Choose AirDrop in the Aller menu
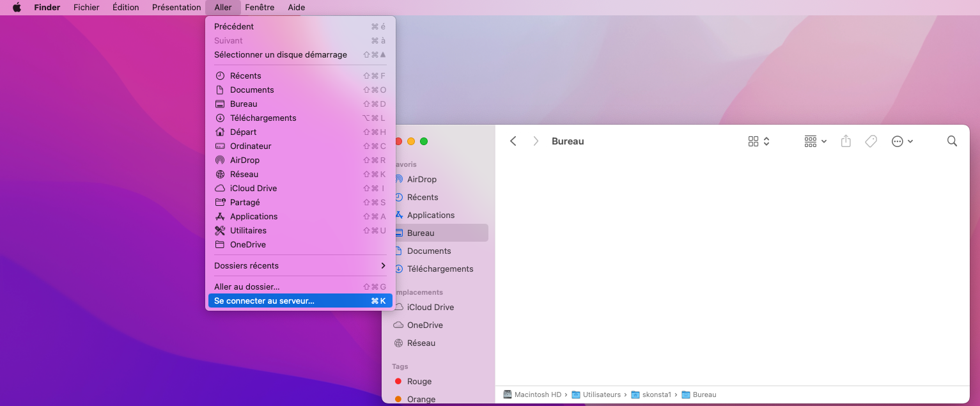Image resolution: width=980 pixels, height=406 pixels. coord(244,160)
